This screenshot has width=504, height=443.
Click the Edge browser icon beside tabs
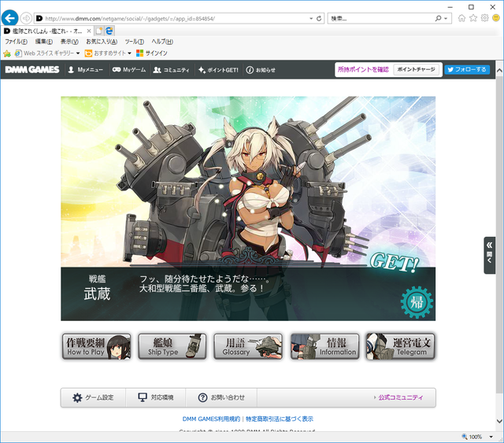click(109, 31)
